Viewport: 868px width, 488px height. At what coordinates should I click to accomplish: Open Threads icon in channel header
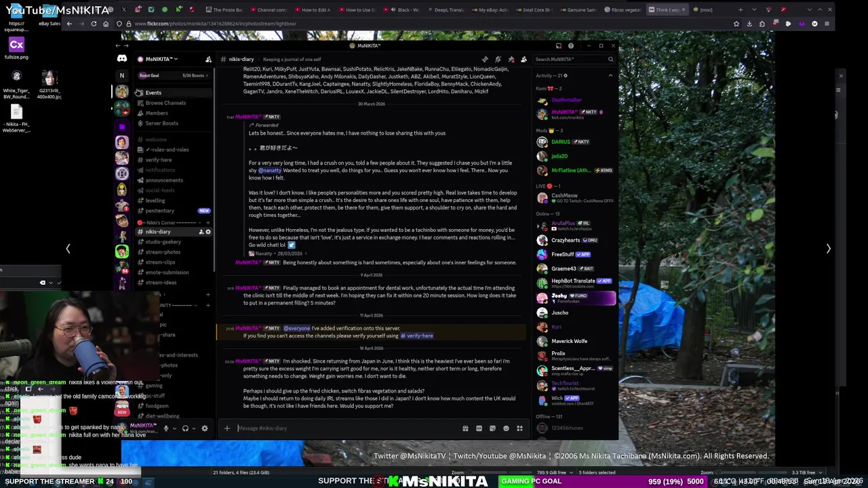(x=485, y=59)
